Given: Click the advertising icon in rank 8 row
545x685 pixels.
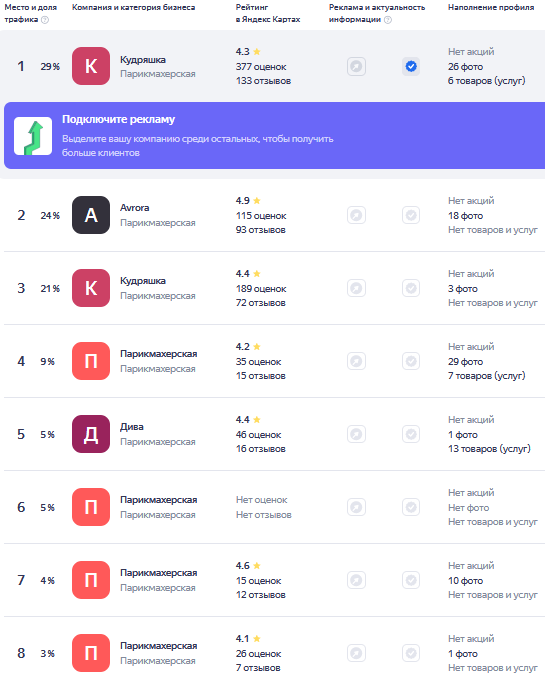Looking at the screenshot, I should pos(356,653).
